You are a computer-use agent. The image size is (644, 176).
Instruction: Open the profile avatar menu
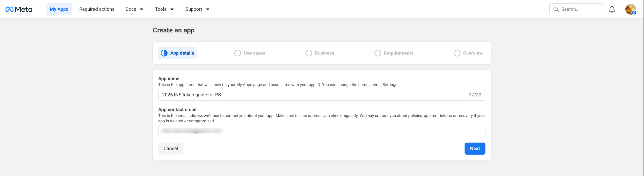pos(630,9)
